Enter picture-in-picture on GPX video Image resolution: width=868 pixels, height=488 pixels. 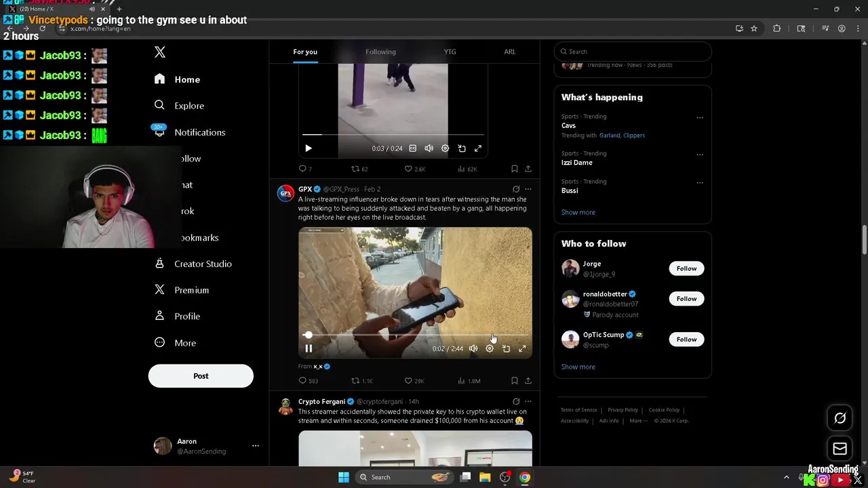pos(506,348)
